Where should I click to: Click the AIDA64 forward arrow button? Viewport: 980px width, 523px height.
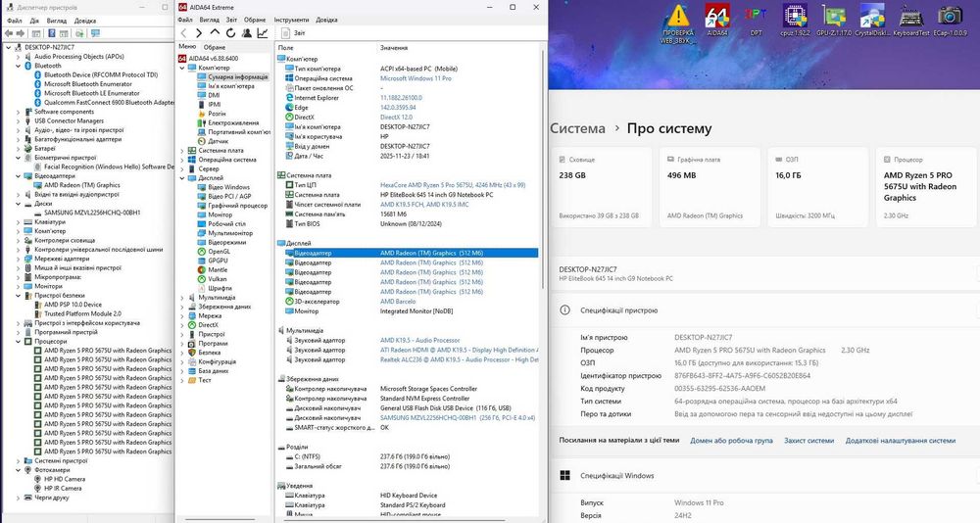click(199, 33)
